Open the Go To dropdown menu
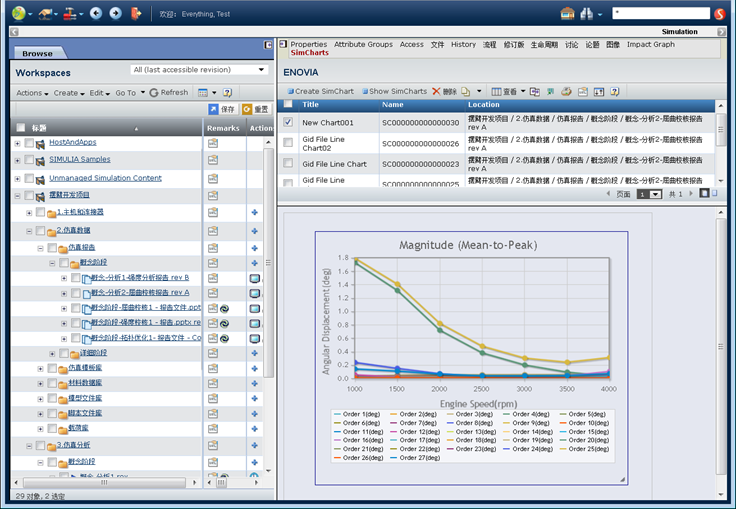736x509 pixels. coord(130,93)
